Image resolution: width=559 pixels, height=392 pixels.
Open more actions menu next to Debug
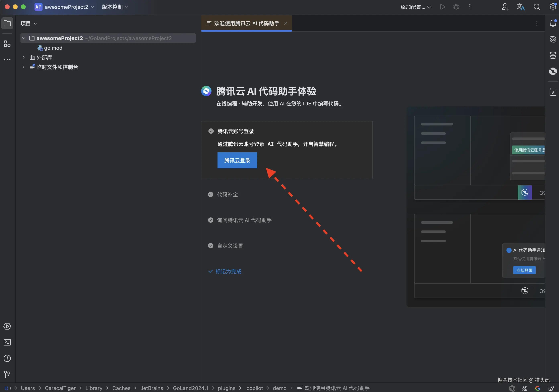(x=470, y=7)
